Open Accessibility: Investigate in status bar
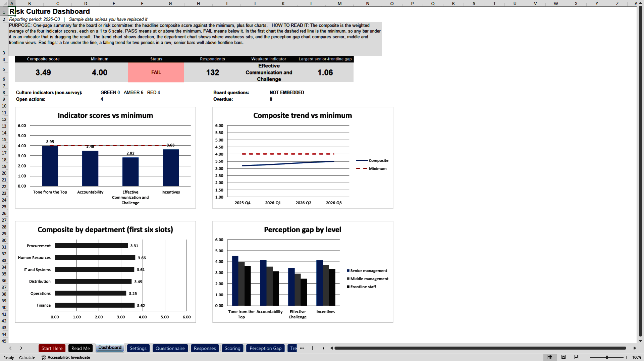Viewport: 644px width, 361px height. (66, 357)
